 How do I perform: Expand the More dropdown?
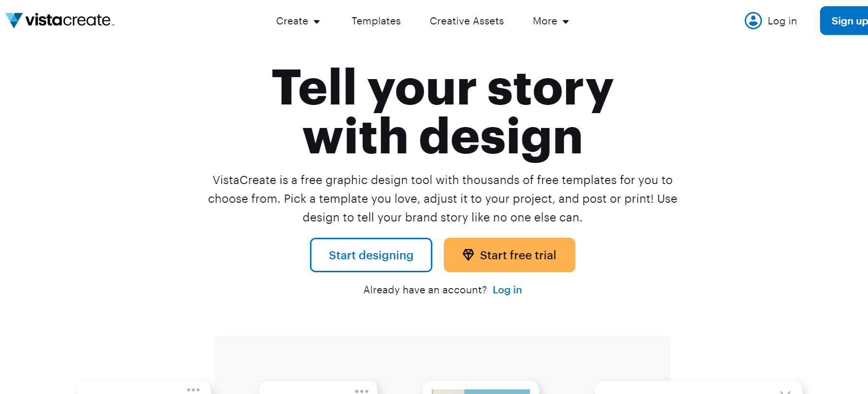(550, 21)
